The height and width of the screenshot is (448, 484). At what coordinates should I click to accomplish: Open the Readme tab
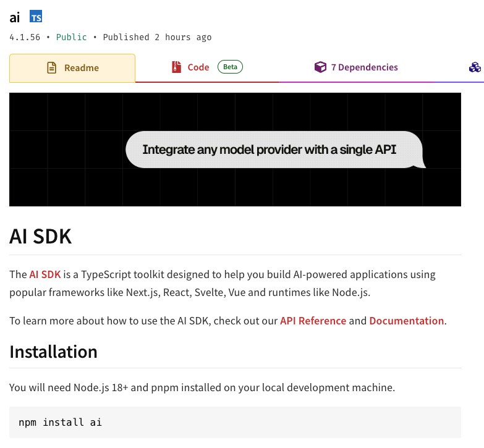72,68
